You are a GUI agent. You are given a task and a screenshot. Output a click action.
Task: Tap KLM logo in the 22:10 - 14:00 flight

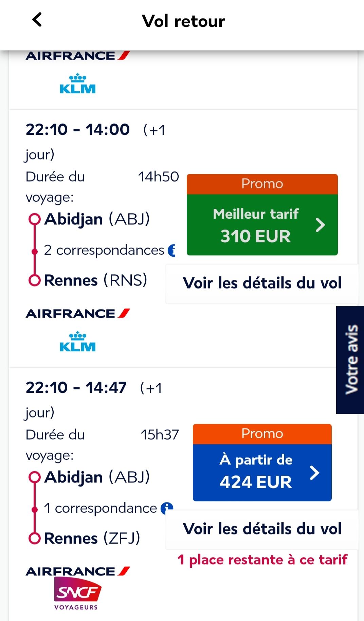(x=77, y=342)
